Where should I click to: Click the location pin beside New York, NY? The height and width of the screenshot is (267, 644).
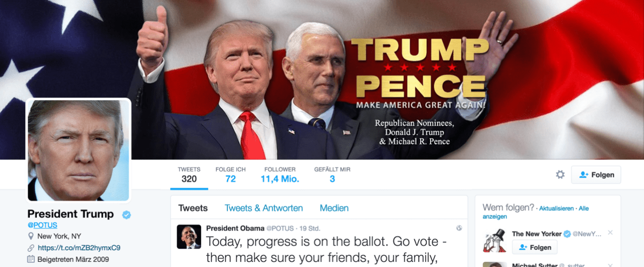click(x=31, y=236)
